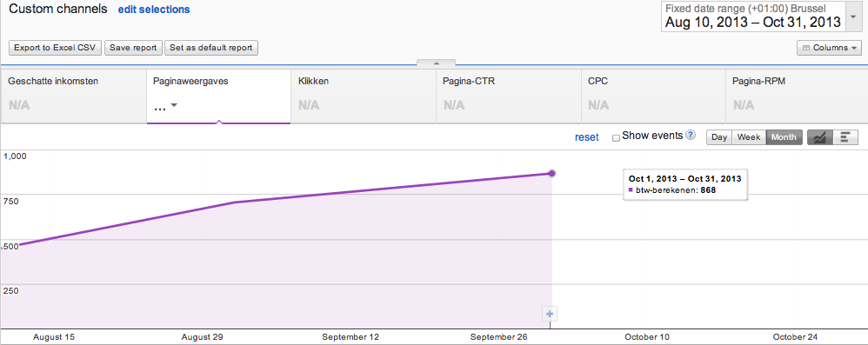The width and height of the screenshot is (868, 345).
Task: Click the October data point on chart
Action: (x=552, y=174)
